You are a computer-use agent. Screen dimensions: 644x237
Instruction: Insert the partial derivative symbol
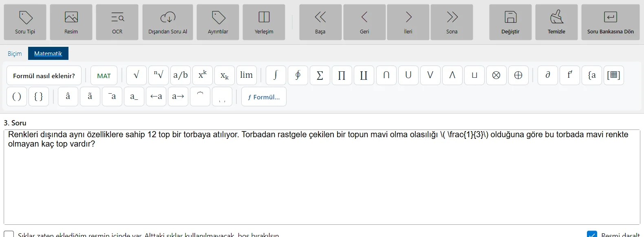tap(548, 75)
